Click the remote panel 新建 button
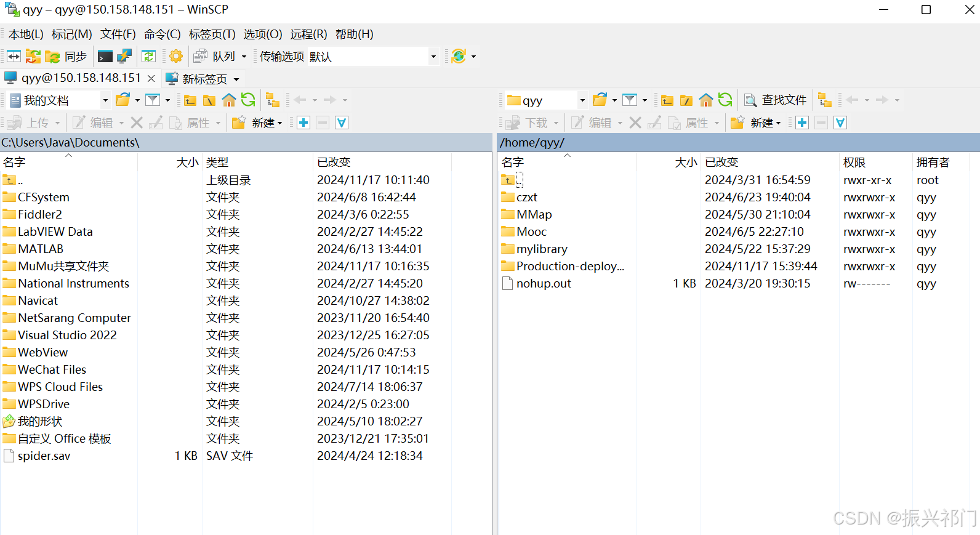This screenshot has width=980, height=535. point(756,123)
